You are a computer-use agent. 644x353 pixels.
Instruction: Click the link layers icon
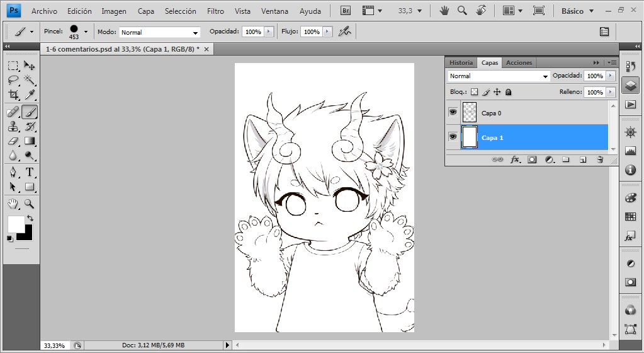tap(497, 159)
